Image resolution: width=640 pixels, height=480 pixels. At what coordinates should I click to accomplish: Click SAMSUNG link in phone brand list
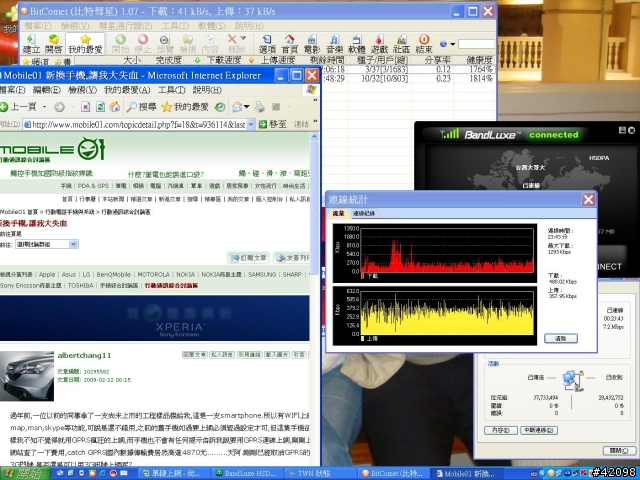click(x=262, y=275)
